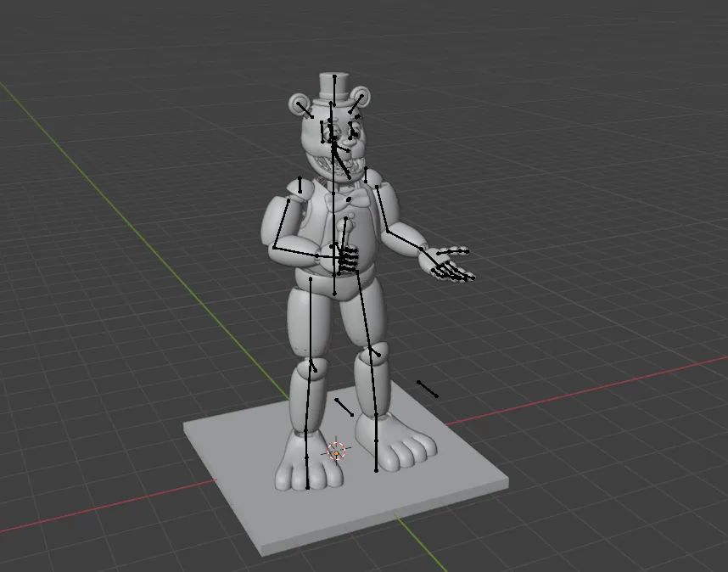Click the vertical bone running through the top hat
728x572 pixels.
(x=334, y=90)
